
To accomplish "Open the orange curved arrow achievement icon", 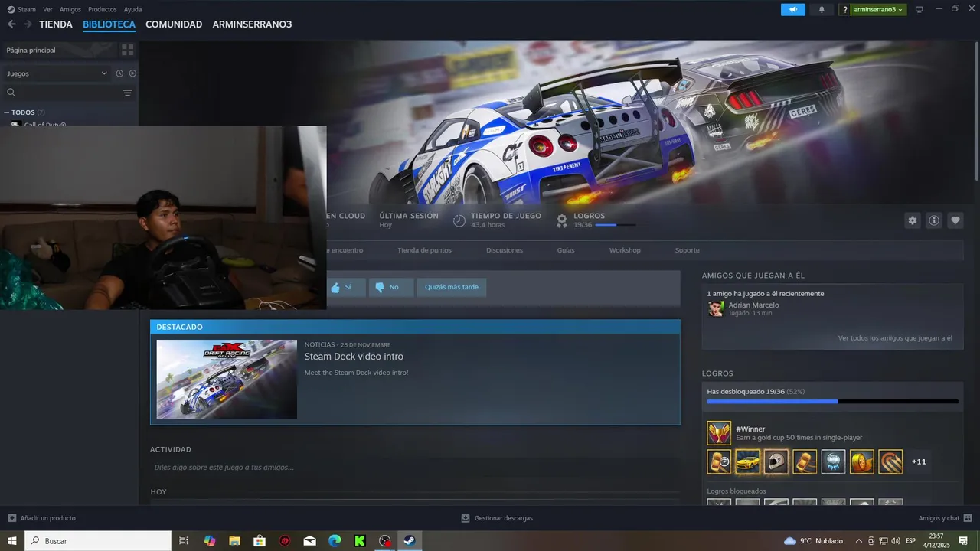I will (x=890, y=461).
